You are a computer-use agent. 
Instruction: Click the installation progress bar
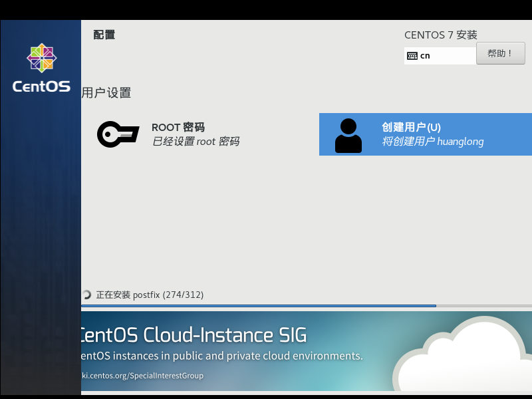point(307,306)
